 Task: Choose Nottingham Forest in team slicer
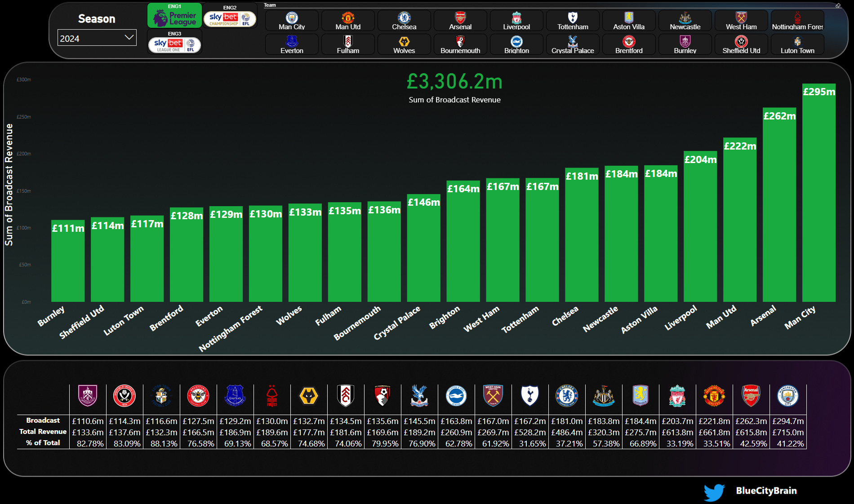coord(797,21)
